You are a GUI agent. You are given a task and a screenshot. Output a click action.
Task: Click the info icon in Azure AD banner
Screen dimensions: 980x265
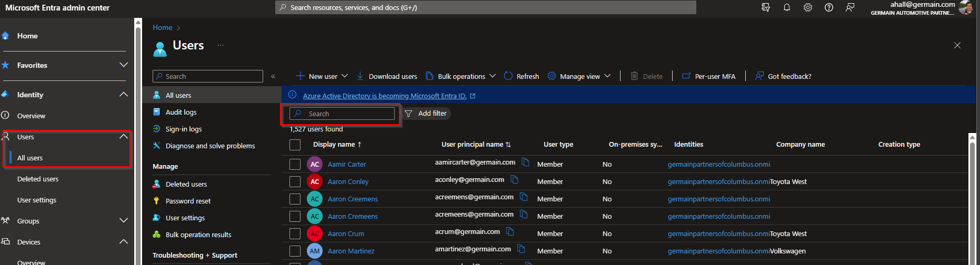[x=292, y=95]
